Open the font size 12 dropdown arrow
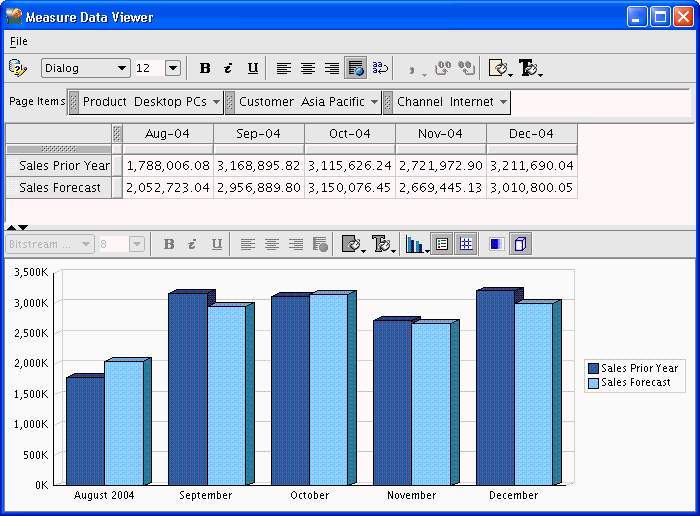Image resolution: width=700 pixels, height=516 pixels. click(x=173, y=68)
